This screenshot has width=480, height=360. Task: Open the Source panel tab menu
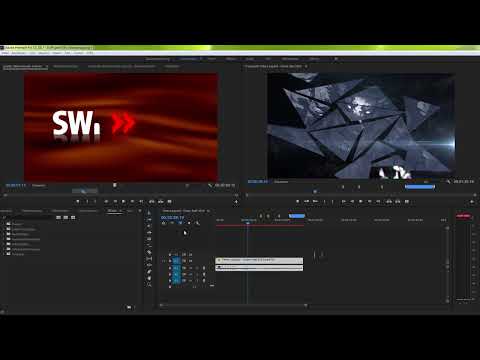click(x=47, y=66)
